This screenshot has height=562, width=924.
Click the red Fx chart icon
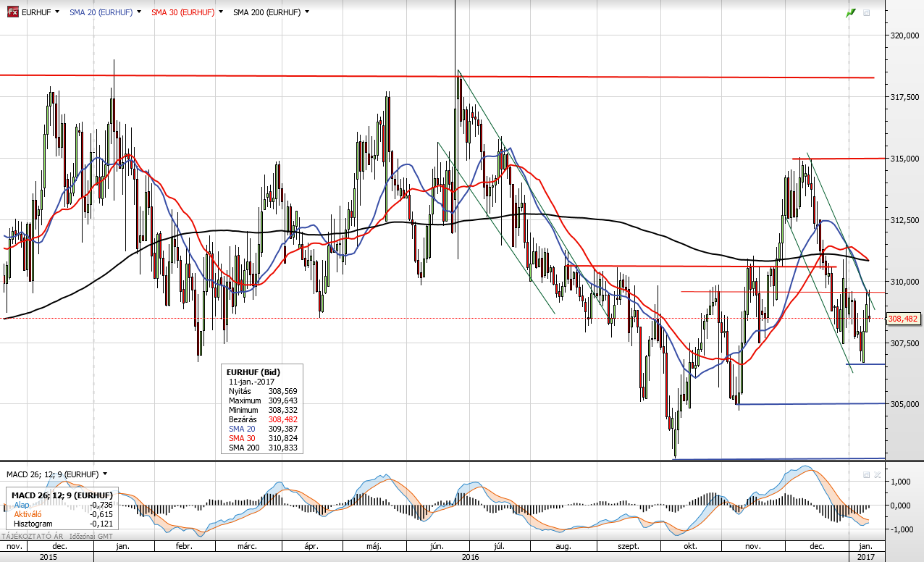click(13, 12)
